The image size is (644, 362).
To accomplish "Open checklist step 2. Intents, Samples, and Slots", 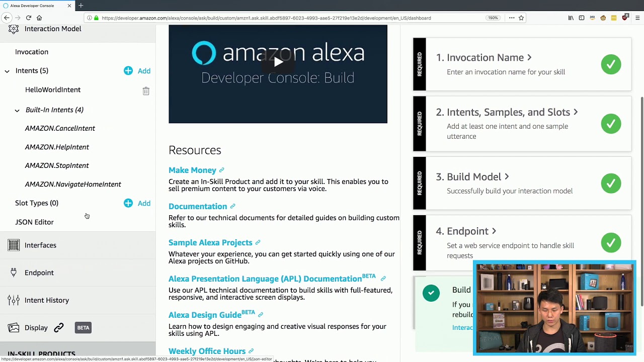I will 507,112.
